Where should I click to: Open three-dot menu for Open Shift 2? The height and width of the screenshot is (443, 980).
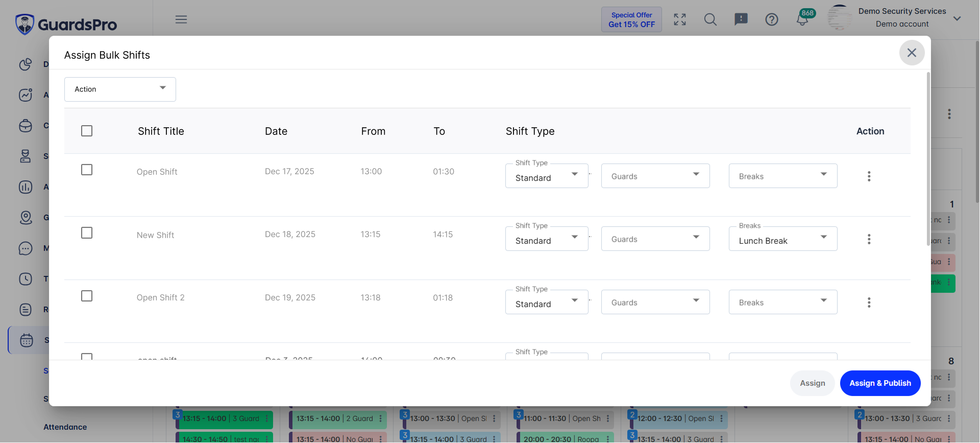click(x=869, y=302)
